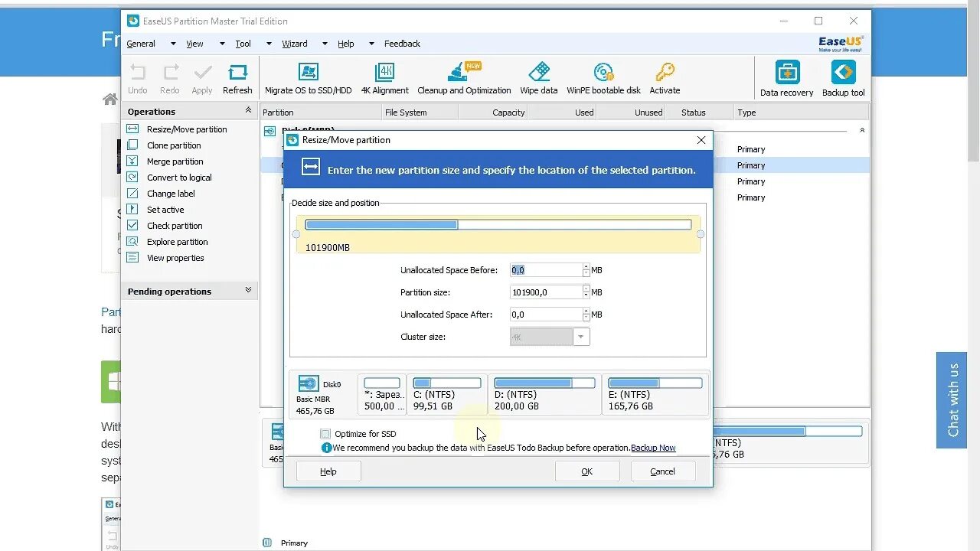
Task: Enable Optimize for SSD checkbox
Action: coord(326,434)
